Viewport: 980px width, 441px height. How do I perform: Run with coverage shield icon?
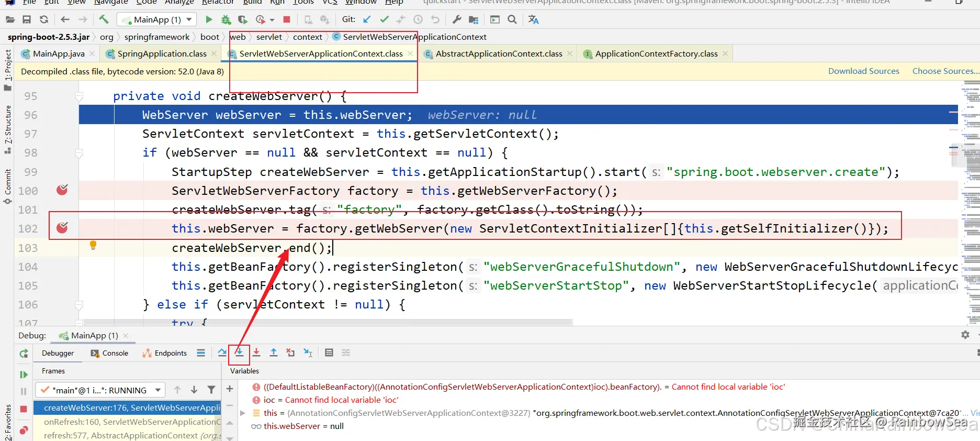(242, 20)
